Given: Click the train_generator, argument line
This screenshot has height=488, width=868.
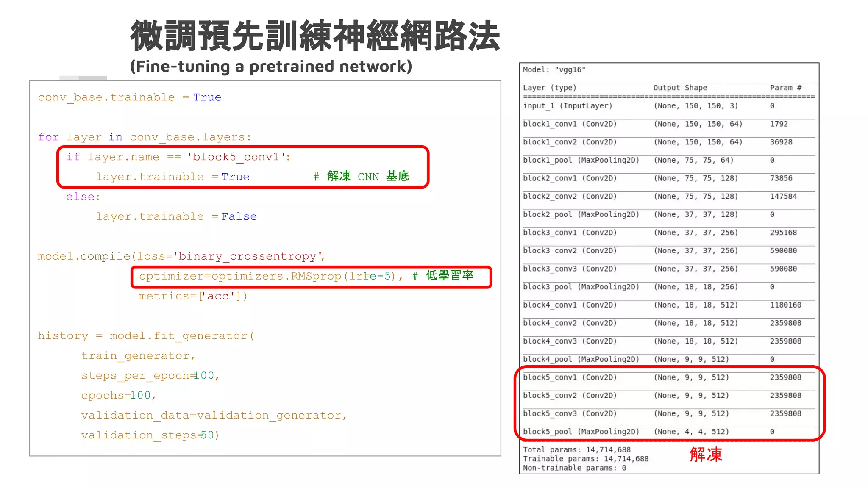Looking at the screenshot, I should [138, 356].
